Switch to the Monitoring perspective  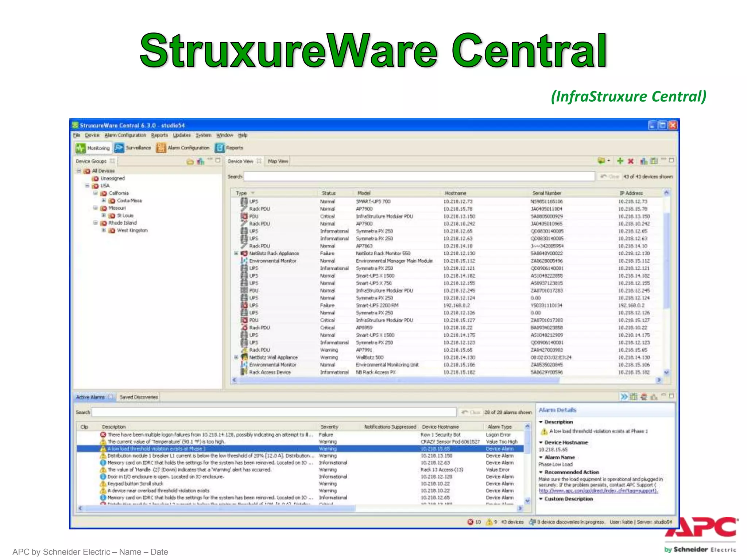93,148
